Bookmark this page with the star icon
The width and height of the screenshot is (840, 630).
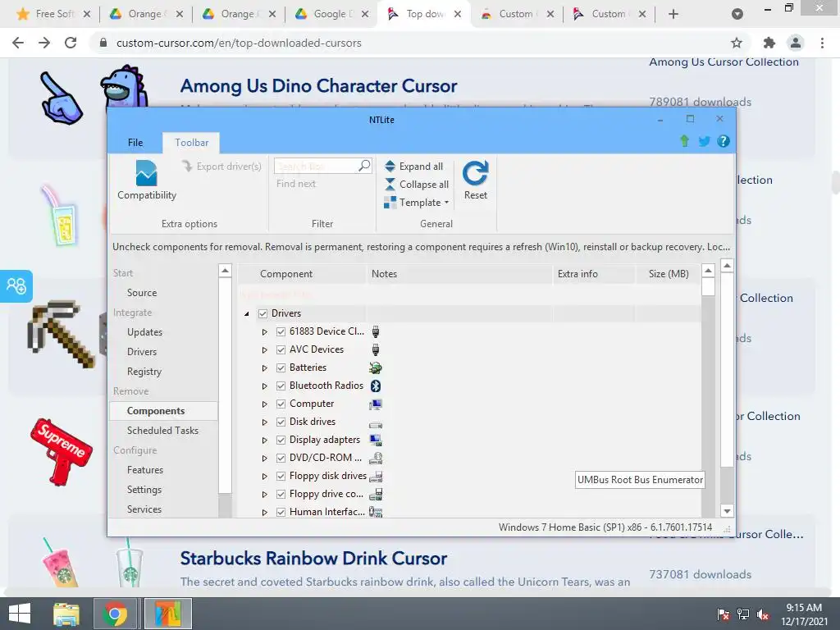point(737,43)
